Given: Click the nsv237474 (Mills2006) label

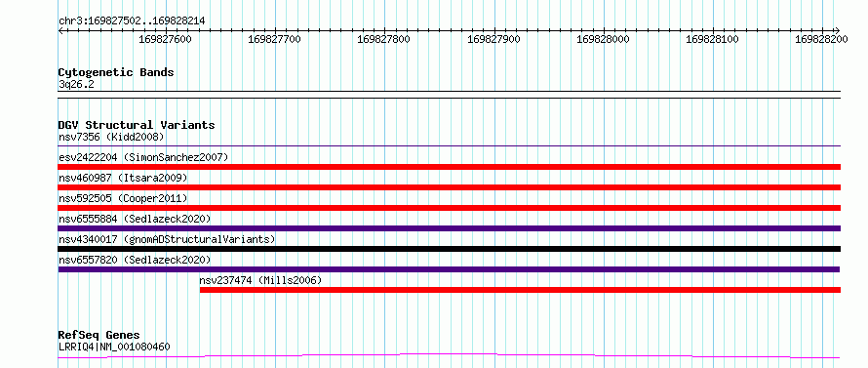Looking at the screenshot, I should tap(260, 280).
